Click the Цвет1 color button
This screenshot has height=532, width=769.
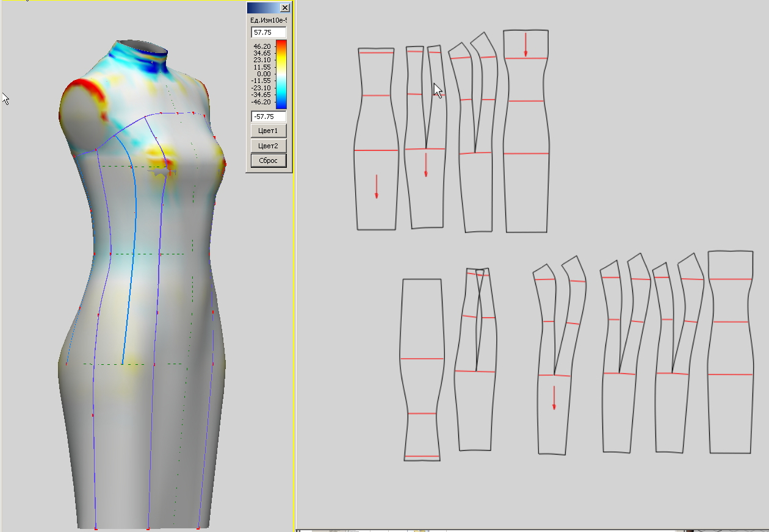(x=269, y=131)
